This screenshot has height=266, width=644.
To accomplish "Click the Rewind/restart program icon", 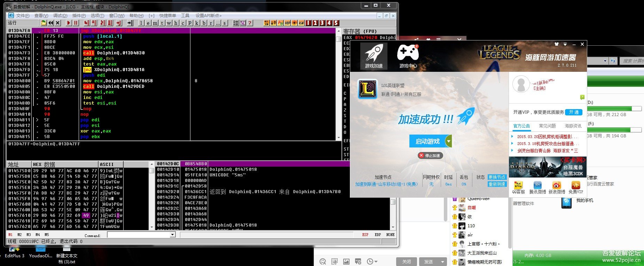I will point(51,23).
